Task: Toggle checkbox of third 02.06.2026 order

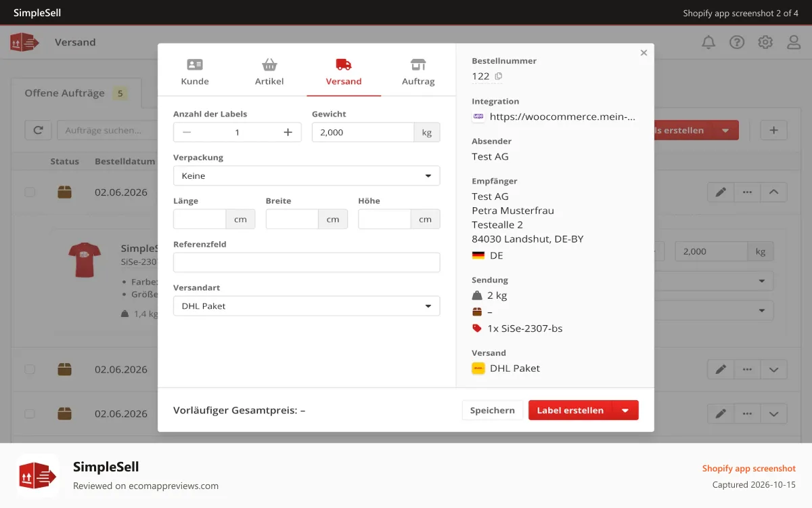Action: point(30,413)
